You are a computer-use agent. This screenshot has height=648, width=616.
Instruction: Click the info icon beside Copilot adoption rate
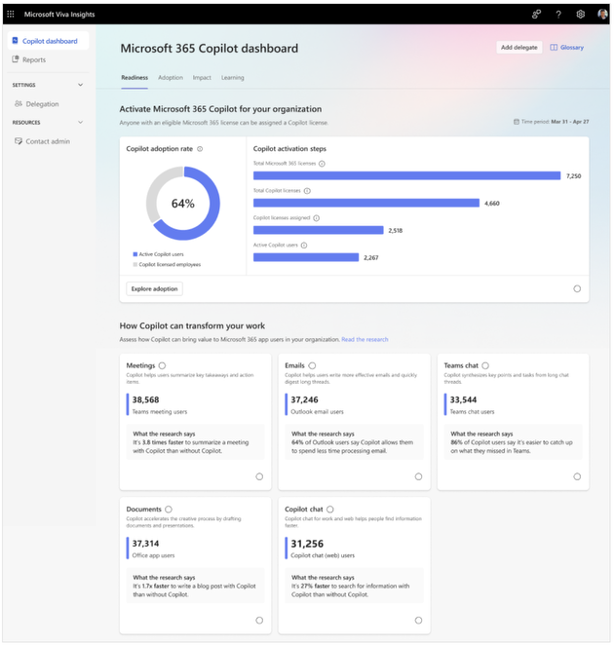pyautogui.click(x=200, y=149)
